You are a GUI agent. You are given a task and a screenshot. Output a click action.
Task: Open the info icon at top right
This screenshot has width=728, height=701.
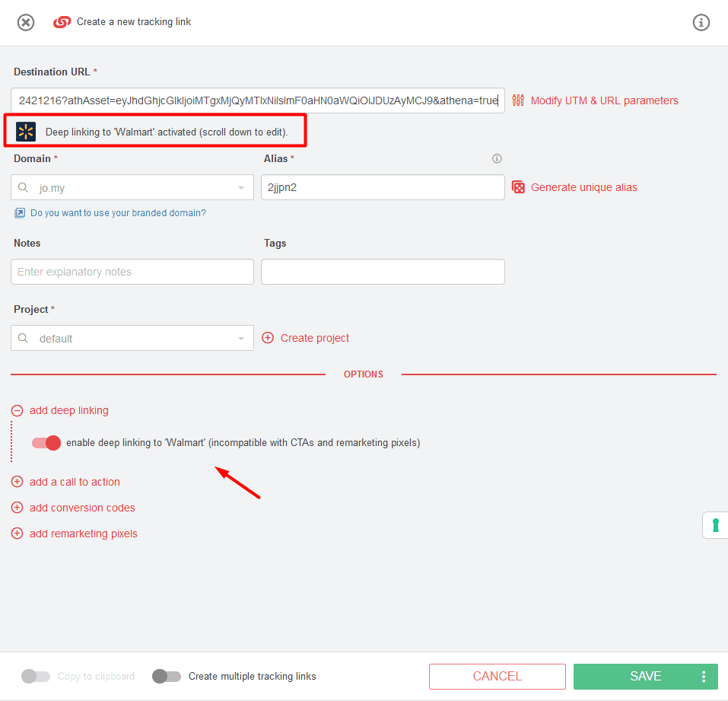coord(701,22)
